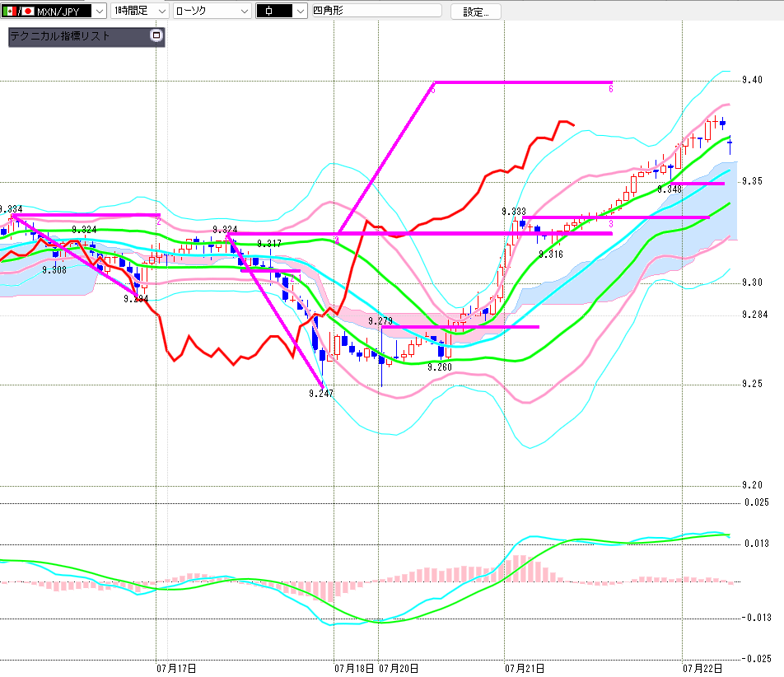Click magenta trendline anchor point 5
The image size is (784, 677).
click(433, 90)
